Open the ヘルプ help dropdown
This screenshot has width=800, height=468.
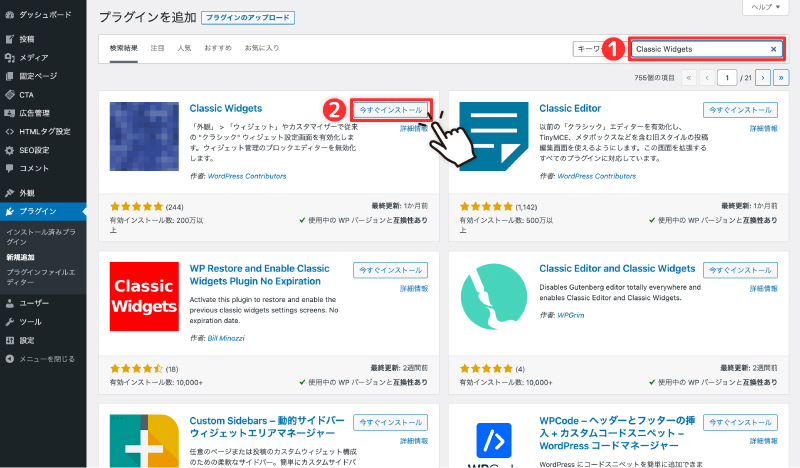pyautogui.click(x=766, y=7)
